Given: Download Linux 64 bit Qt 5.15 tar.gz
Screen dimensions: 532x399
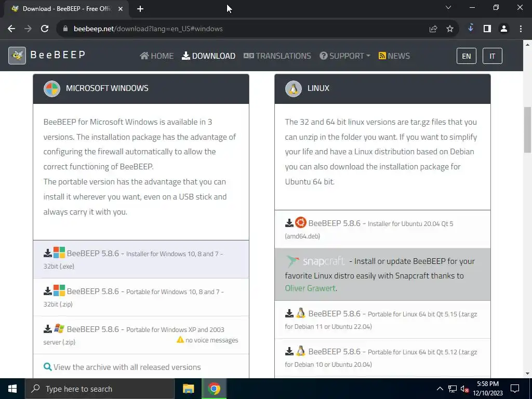Looking at the screenshot, I should [x=382, y=320].
